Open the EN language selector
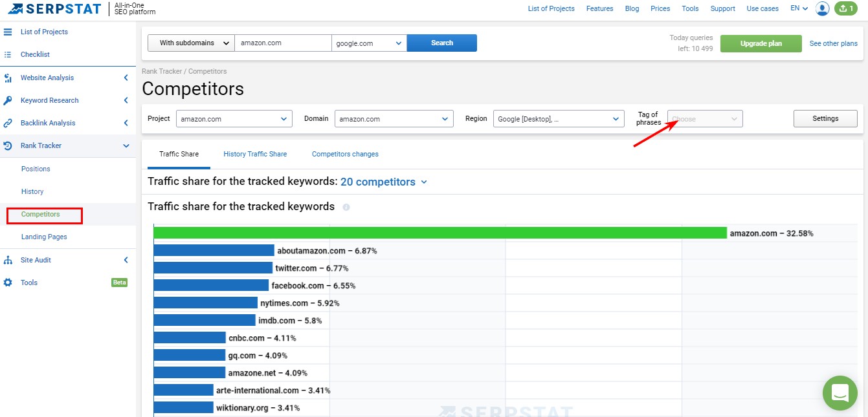The image size is (868, 417). 799,8
